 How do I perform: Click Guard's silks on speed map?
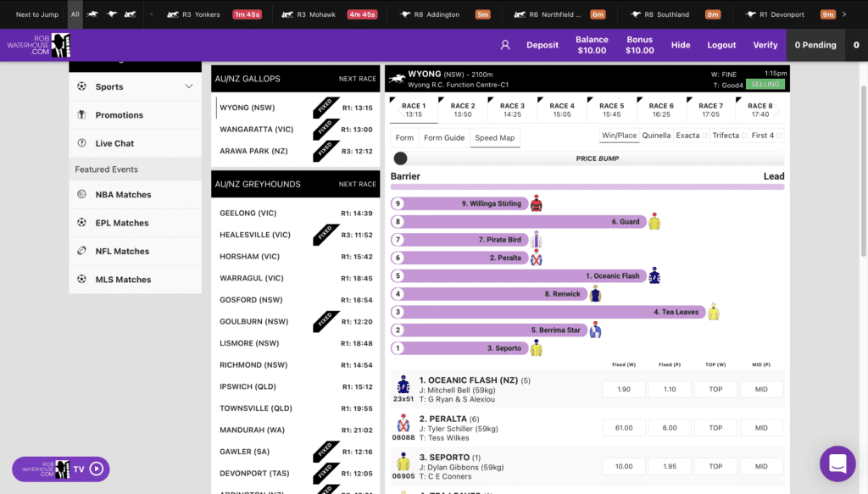click(x=654, y=221)
